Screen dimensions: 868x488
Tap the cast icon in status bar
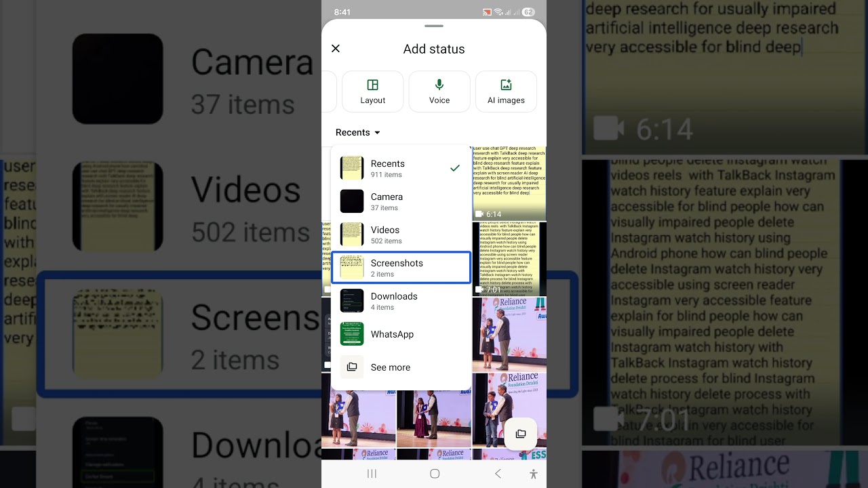487,12
